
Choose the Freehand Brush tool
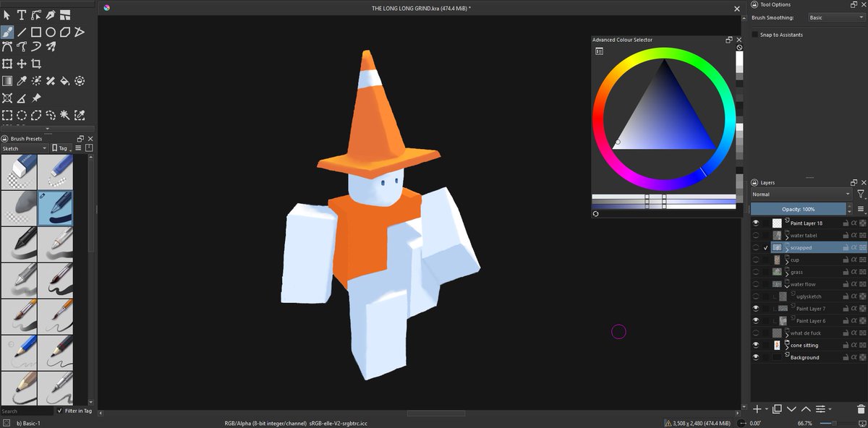pos(7,32)
